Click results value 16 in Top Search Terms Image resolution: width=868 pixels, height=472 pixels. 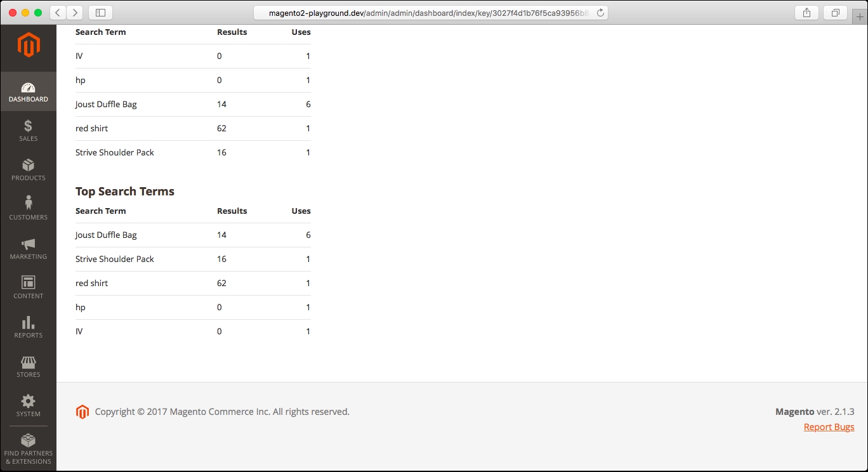(221, 259)
